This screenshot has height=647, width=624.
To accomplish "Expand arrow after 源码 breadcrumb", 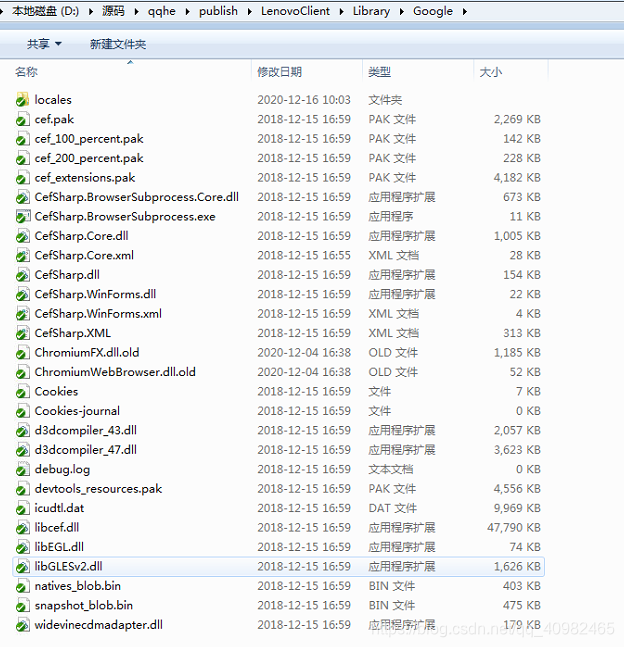I will click(136, 12).
